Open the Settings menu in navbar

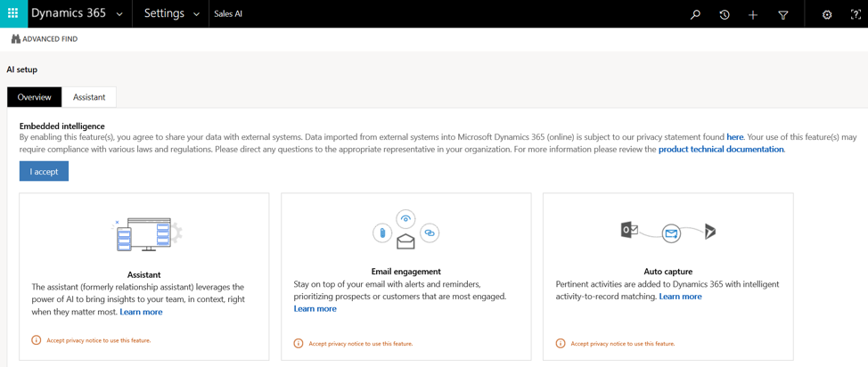pos(164,14)
